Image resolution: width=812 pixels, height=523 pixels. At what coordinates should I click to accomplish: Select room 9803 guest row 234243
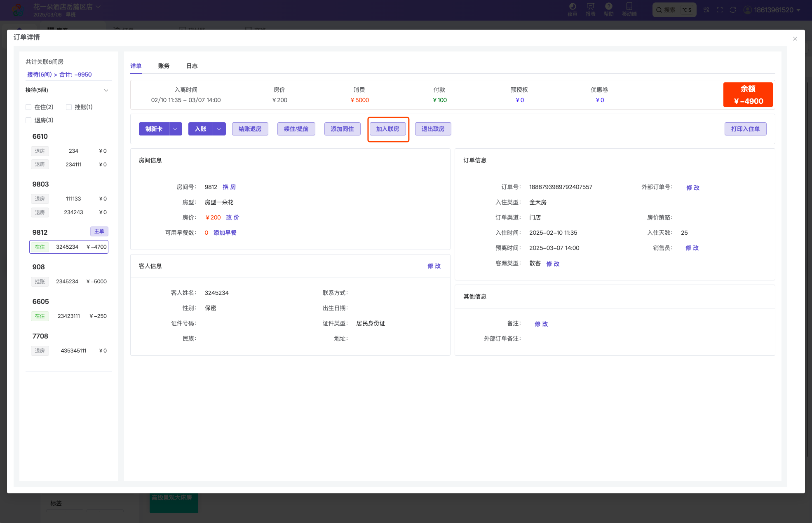coord(69,212)
